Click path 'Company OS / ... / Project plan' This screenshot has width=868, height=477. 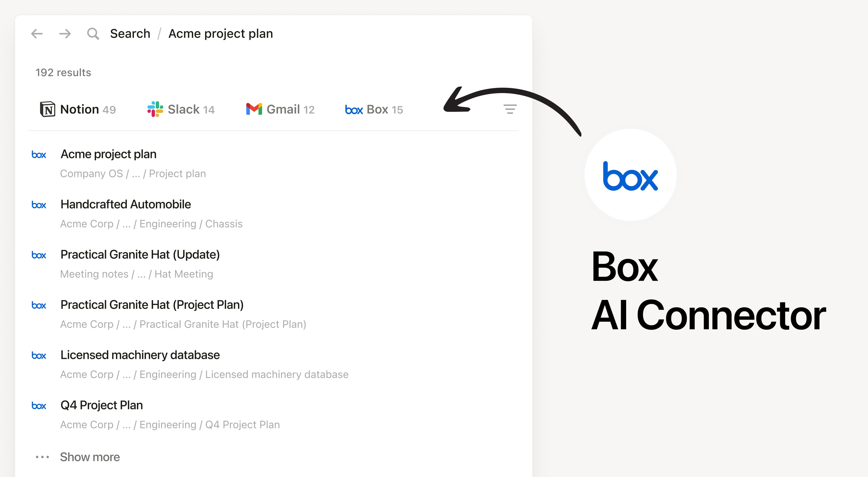point(133,174)
